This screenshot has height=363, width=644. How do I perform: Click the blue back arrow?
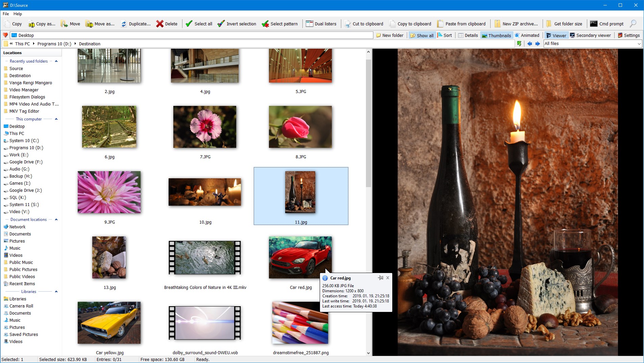(529, 44)
